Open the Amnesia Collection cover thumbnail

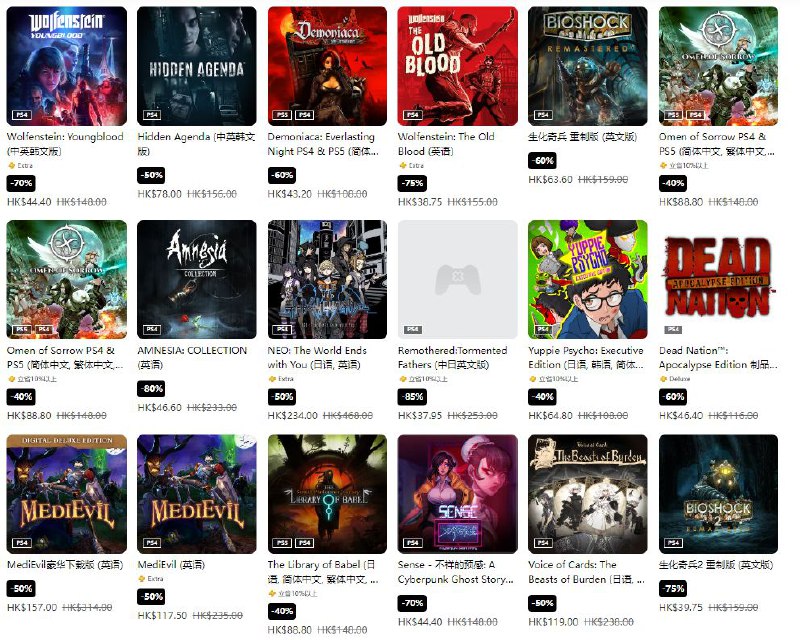click(197, 280)
